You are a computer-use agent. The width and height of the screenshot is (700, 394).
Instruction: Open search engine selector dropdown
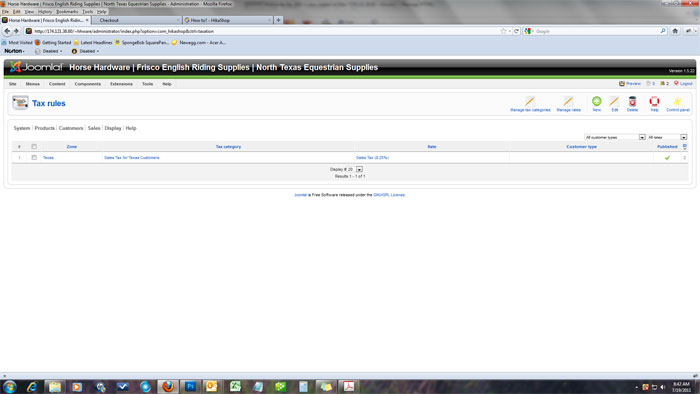(529, 31)
